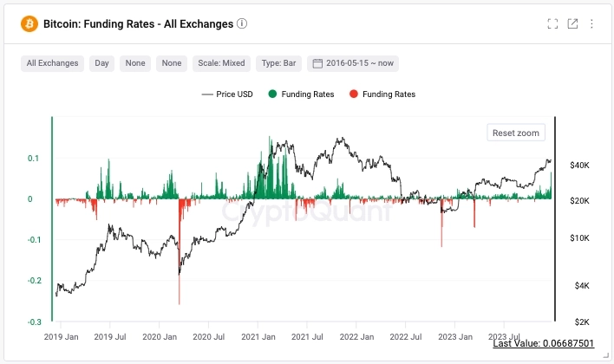Toggle the Price USD legend series
Viewport: 614px width, 364px height.
click(x=226, y=94)
